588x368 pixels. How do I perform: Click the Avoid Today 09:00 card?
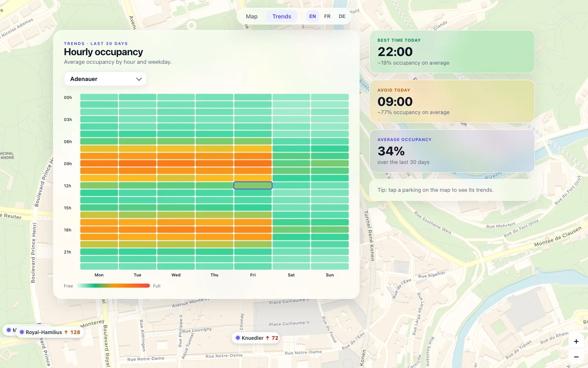pyautogui.click(x=452, y=101)
